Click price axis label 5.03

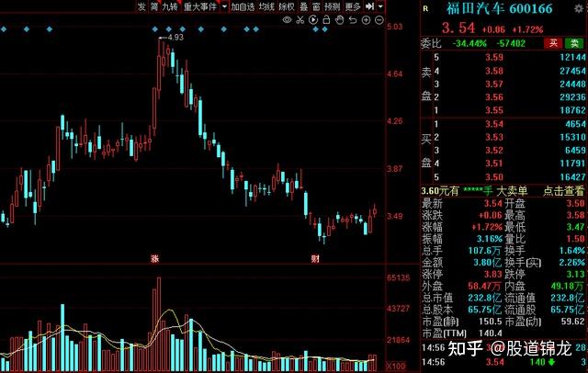pyautogui.click(x=394, y=27)
